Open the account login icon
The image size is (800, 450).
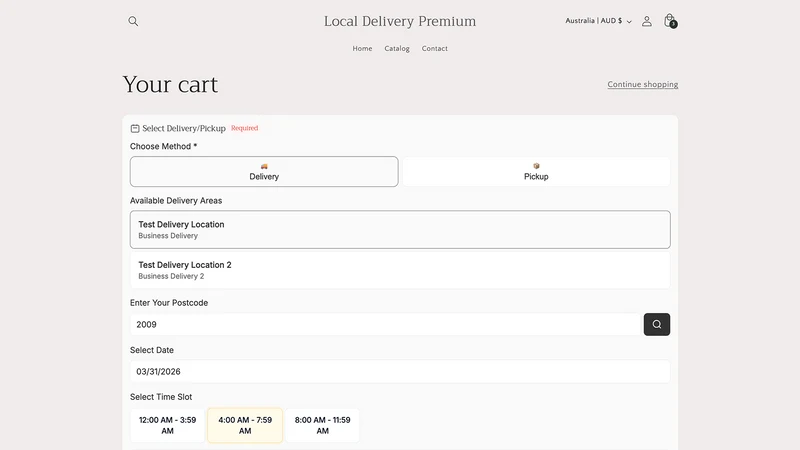click(646, 21)
